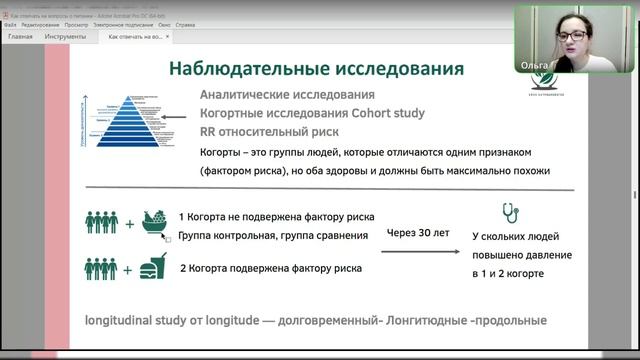Viewport: 640px width, 360px height.
Task: Click the text 'RR относительный риск'
Action: (269, 132)
